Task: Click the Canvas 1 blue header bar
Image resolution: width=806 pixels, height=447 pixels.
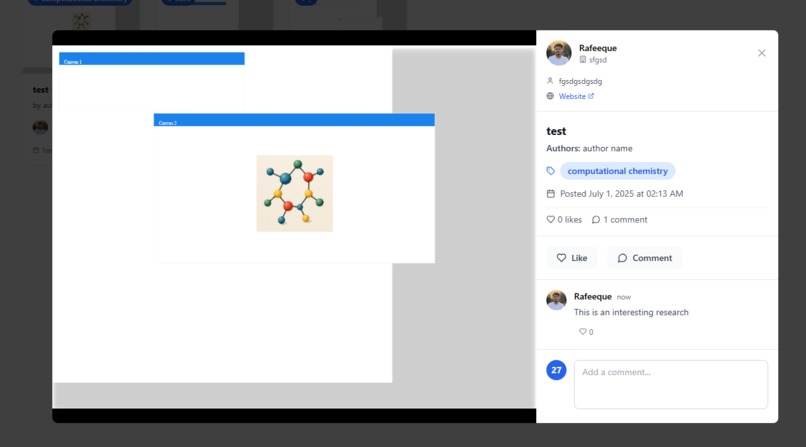Action: click(152, 59)
